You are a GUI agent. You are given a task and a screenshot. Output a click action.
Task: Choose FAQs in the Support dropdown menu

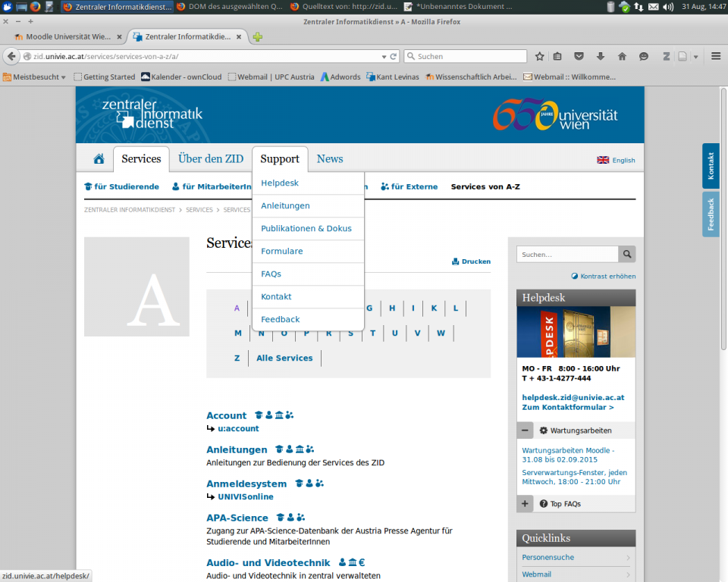(271, 274)
